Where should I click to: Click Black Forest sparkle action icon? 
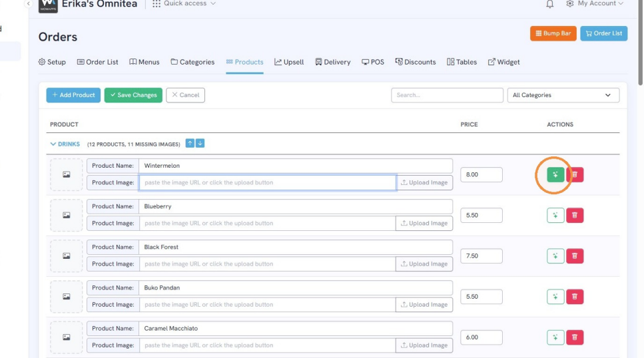click(x=555, y=256)
